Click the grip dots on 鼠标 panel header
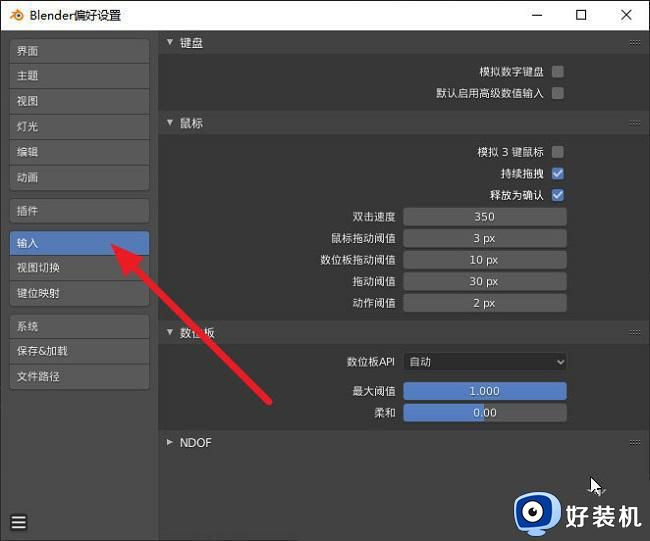The height and width of the screenshot is (541, 650). 635,123
